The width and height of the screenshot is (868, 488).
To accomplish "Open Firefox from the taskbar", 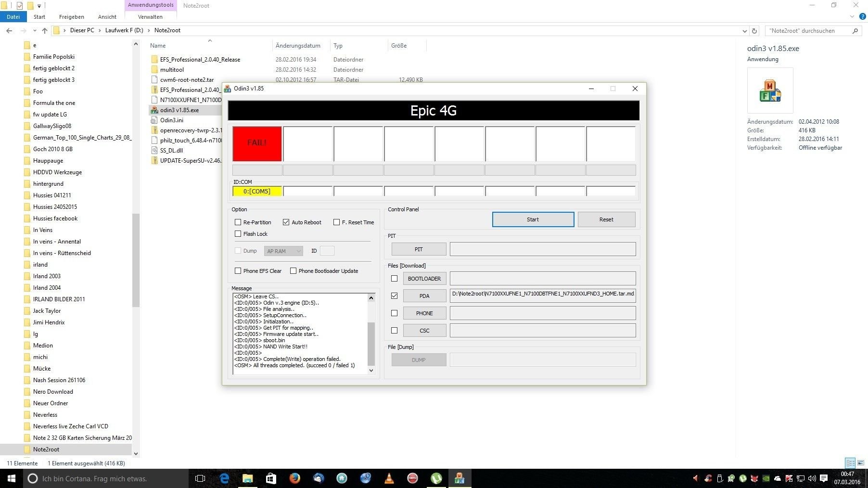I will 294,478.
